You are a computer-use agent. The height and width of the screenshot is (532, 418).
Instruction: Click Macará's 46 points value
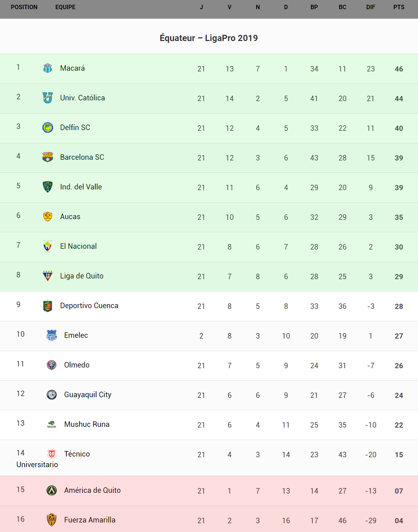point(399,69)
